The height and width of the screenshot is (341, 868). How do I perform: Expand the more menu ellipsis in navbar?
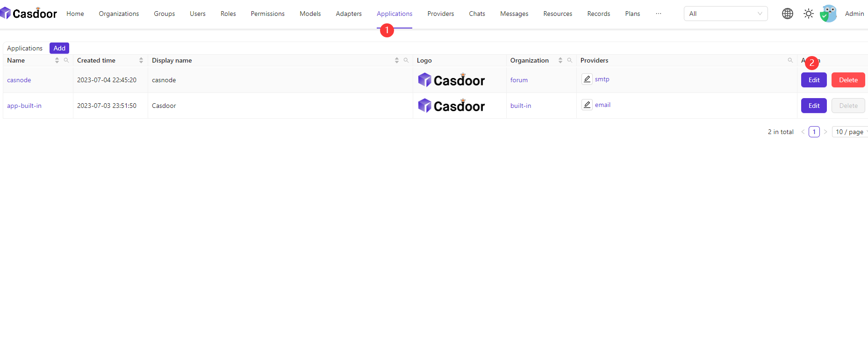(659, 14)
